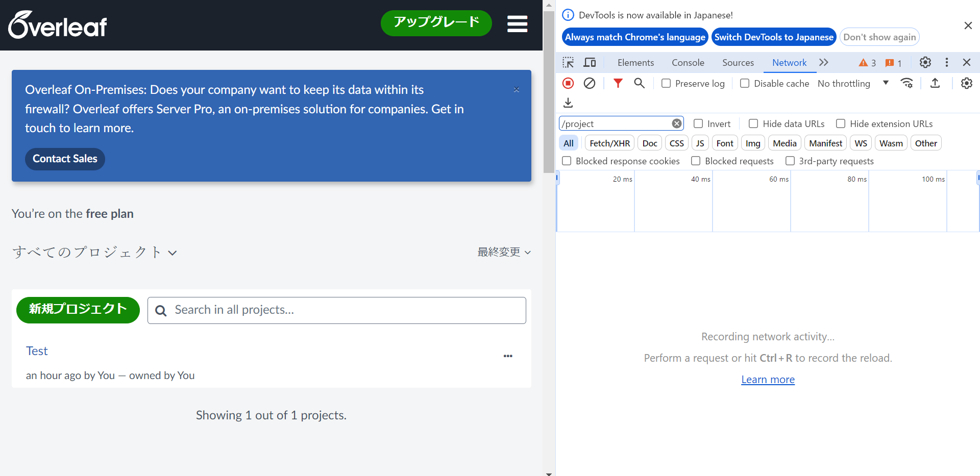Check Hide data URLs
This screenshot has height=476, width=980.
point(753,123)
